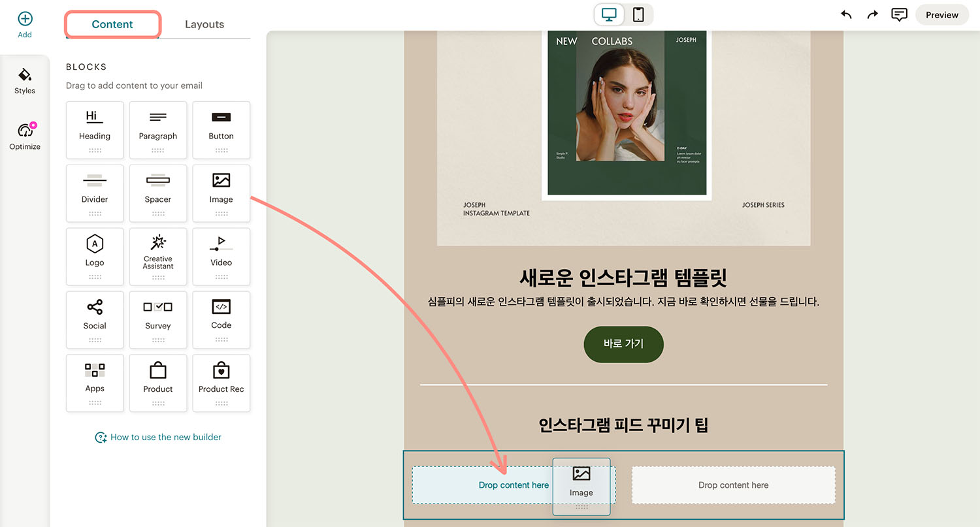Image resolution: width=980 pixels, height=527 pixels.
Task: Select the Heading block
Action: 95,130
